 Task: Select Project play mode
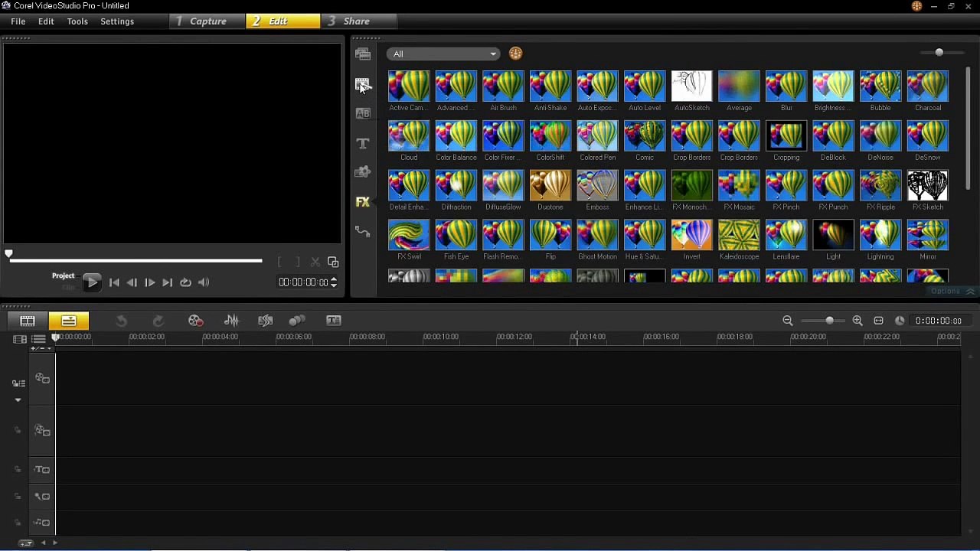click(x=64, y=275)
